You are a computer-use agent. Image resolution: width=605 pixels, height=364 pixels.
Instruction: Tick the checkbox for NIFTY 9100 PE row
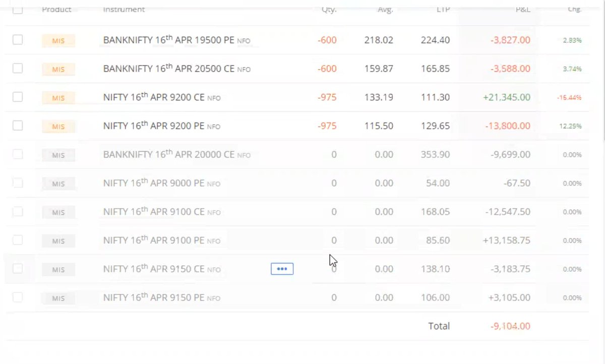(x=18, y=240)
